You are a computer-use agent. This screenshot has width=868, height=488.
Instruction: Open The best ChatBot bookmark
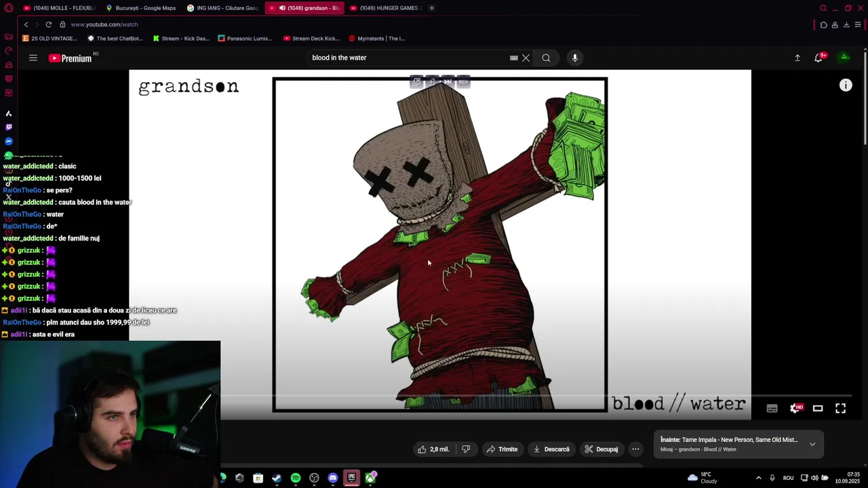[115, 39]
